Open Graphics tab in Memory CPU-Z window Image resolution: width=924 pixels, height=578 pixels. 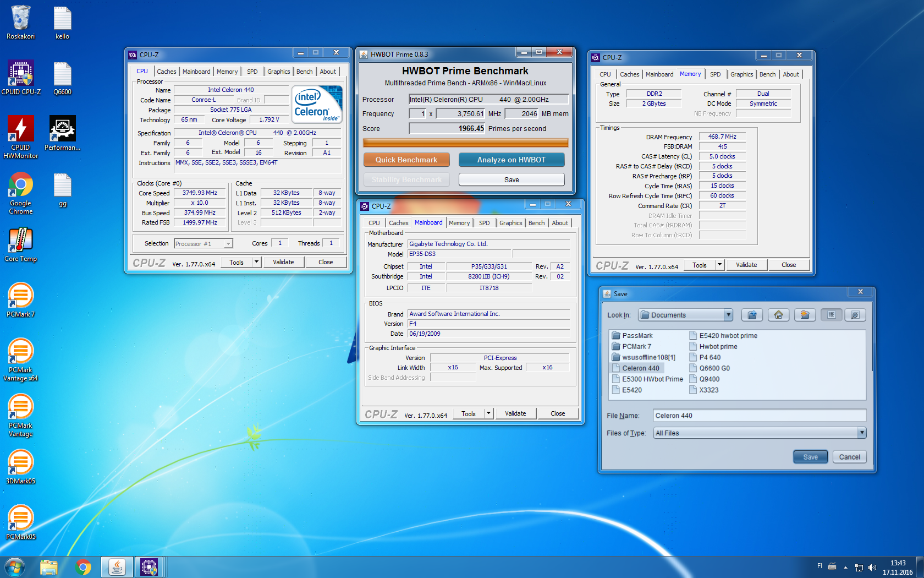(741, 74)
